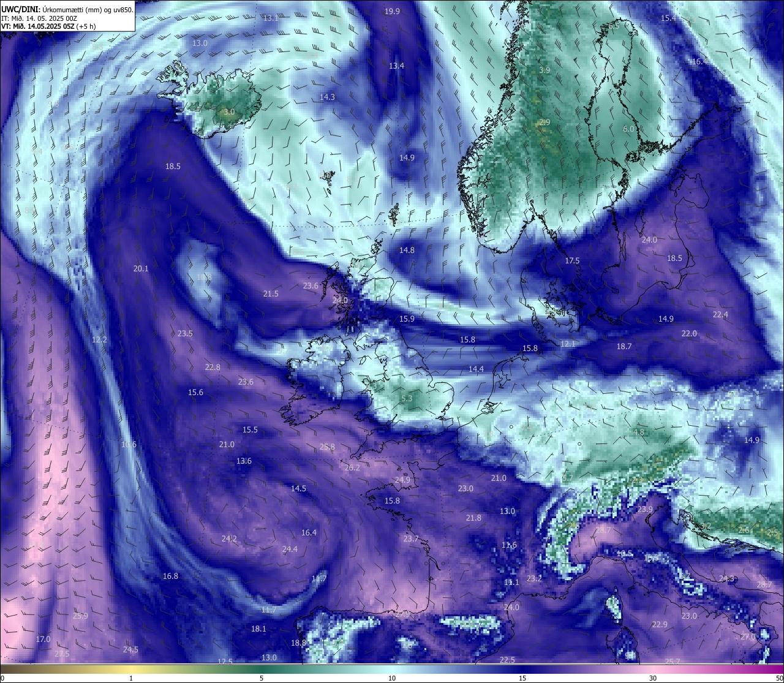Click the 20.1 value in the Atlantic
This screenshot has width=784, height=683.
[141, 268]
